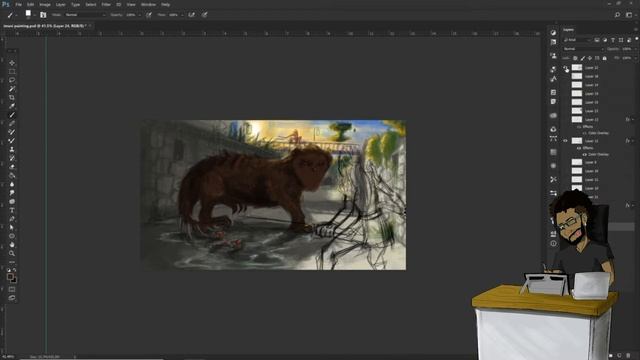
Task: Select the Horizontal Type tool
Action: tap(12, 210)
